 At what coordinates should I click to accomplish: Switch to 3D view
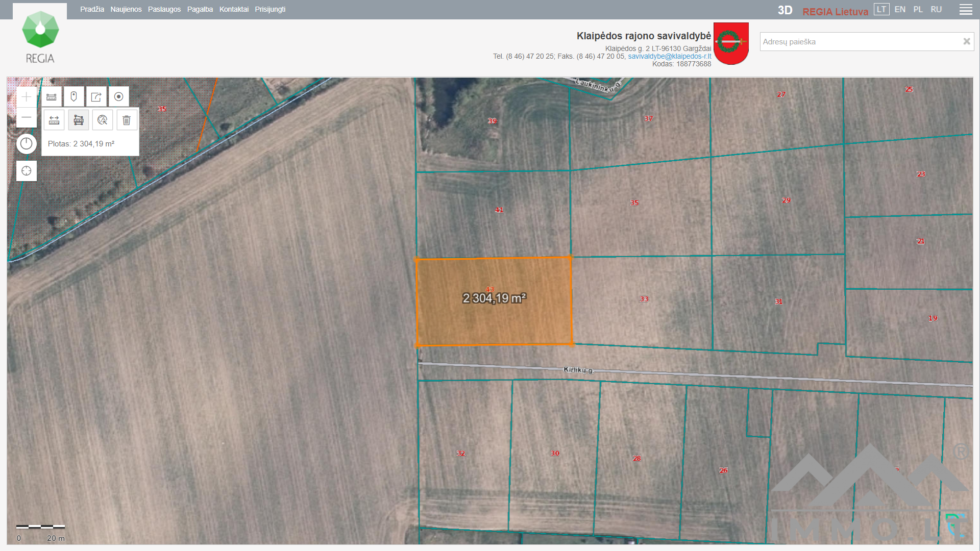tap(785, 10)
